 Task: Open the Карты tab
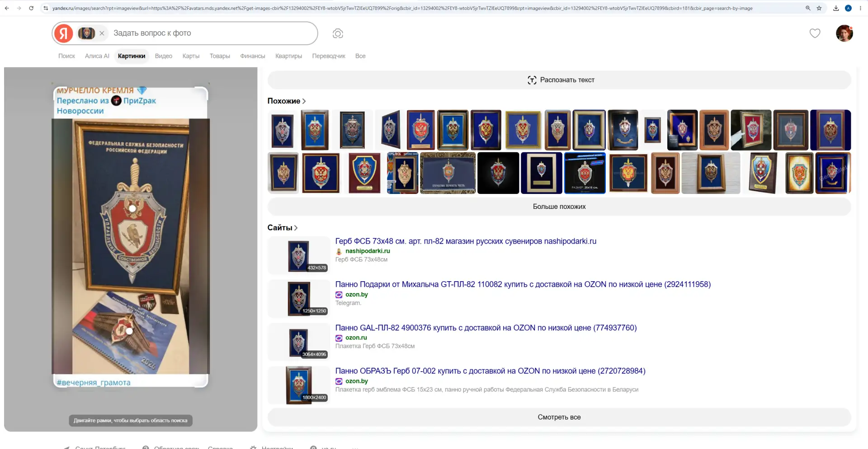point(191,56)
